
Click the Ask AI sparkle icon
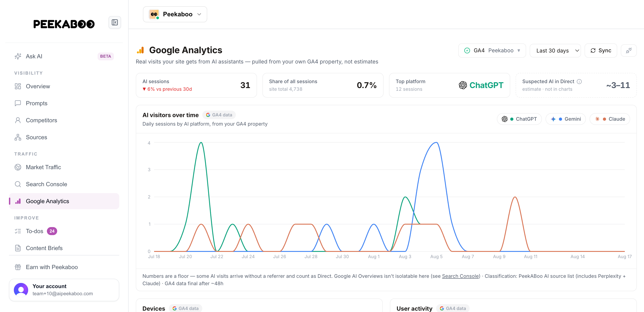coord(18,56)
